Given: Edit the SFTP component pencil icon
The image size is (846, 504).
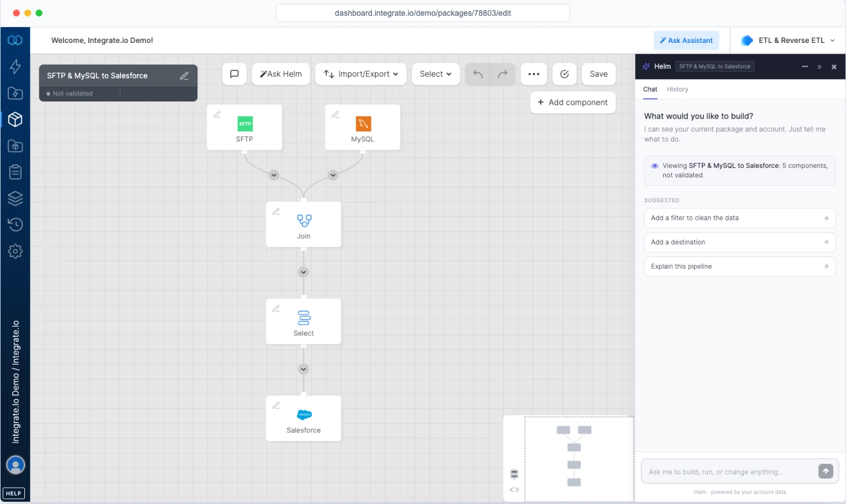Looking at the screenshot, I should coord(217,114).
